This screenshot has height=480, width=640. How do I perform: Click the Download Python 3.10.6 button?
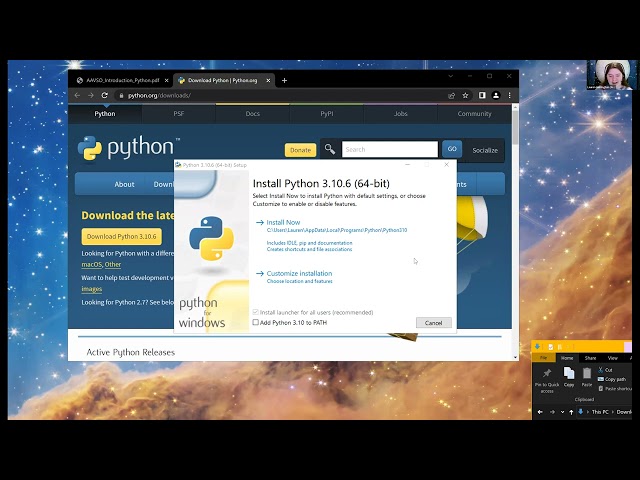coord(122,236)
